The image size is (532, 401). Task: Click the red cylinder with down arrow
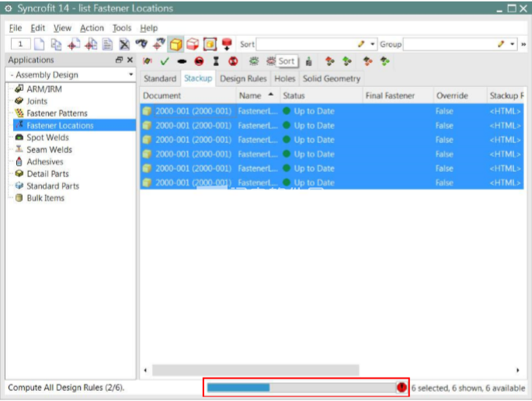pyautogui.click(x=227, y=44)
